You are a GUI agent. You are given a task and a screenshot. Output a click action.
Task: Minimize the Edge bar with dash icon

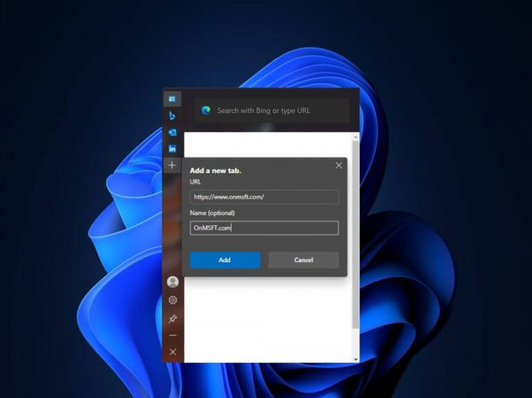pyautogui.click(x=172, y=336)
